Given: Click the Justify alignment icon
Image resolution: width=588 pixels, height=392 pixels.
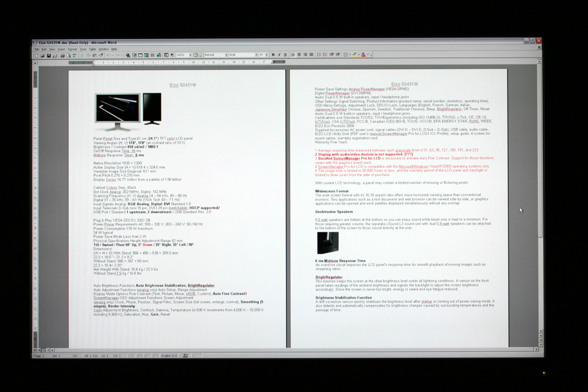Looking at the screenshot, I should pos(311,55).
